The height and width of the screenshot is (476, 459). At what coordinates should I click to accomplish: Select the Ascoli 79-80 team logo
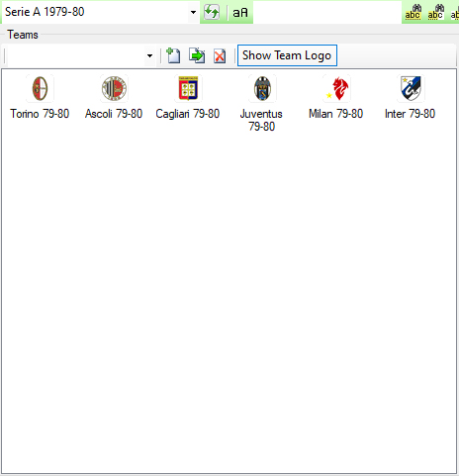(x=114, y=88)
